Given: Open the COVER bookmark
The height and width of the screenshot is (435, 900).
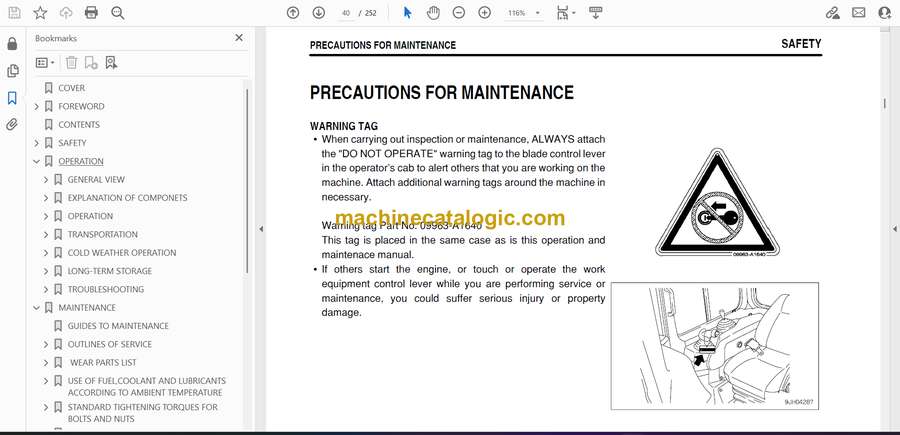Looking at the screenshot, I should [x=72, y=88].
